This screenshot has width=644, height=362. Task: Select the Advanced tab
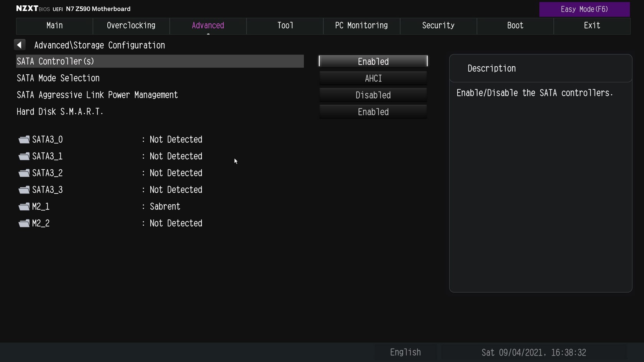tap(208, 26)
